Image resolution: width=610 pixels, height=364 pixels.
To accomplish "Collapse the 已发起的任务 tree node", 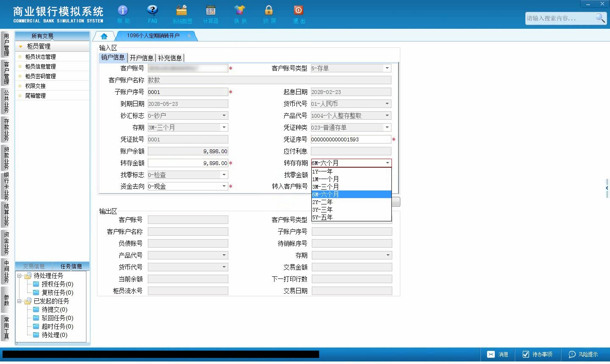I will (x=19, y=301).
